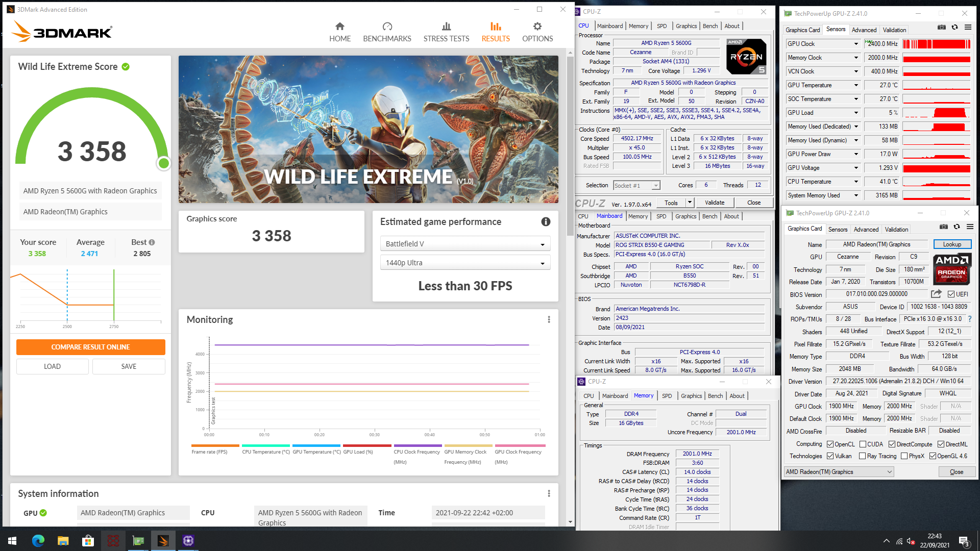Click purple CPU Clock Frequency legend swatch

tap(418, 445)
